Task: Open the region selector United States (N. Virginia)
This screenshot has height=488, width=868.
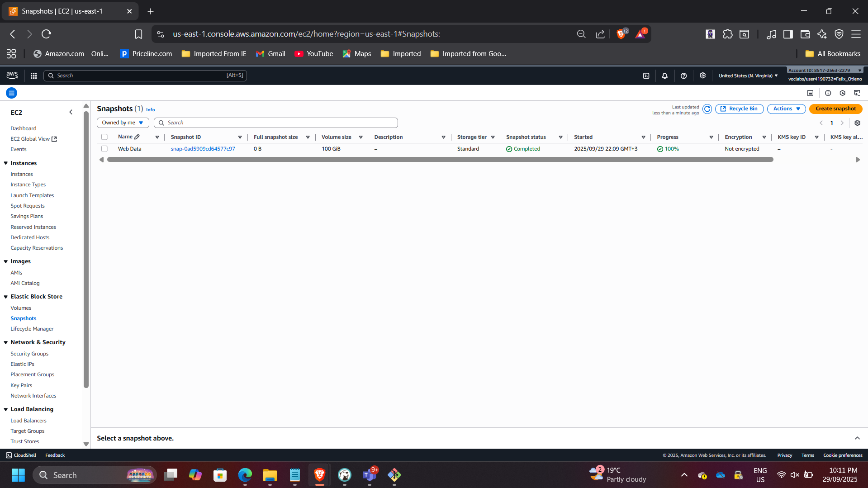Action: point(748,76)
